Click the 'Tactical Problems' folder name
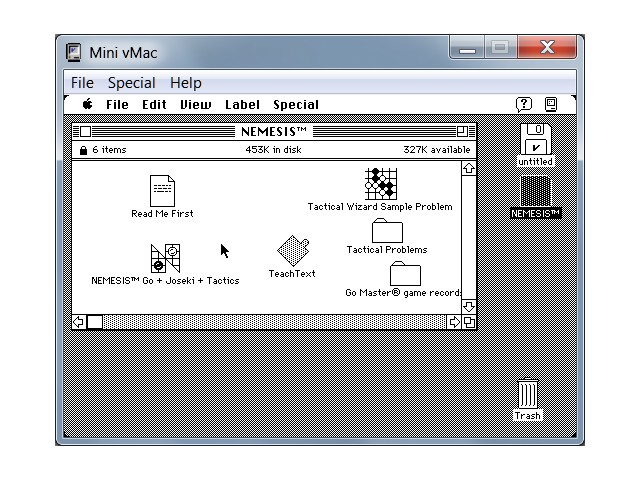Viewport: 640px width, 480px height. coord(387,249)
